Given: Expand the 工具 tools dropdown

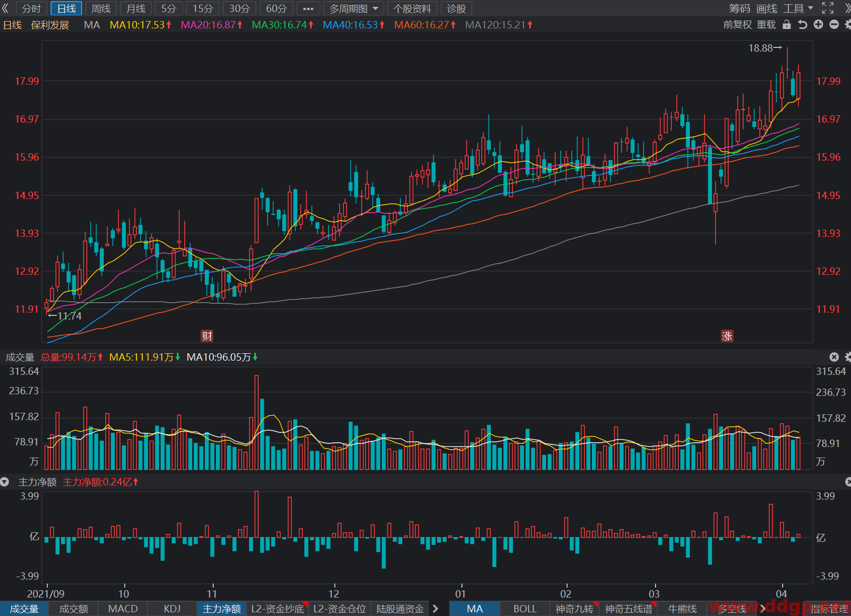Looking at the screenshot, I should (x=798, y=8).
